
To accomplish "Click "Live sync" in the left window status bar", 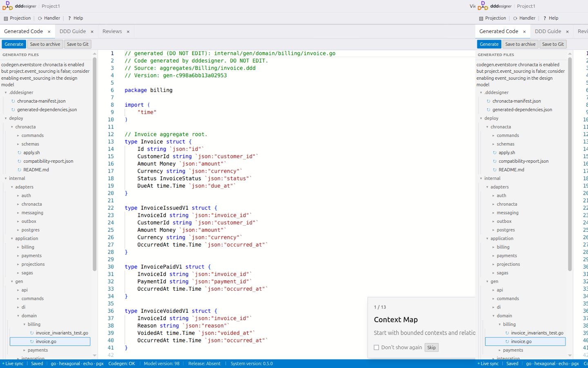I will click(13, 364).
